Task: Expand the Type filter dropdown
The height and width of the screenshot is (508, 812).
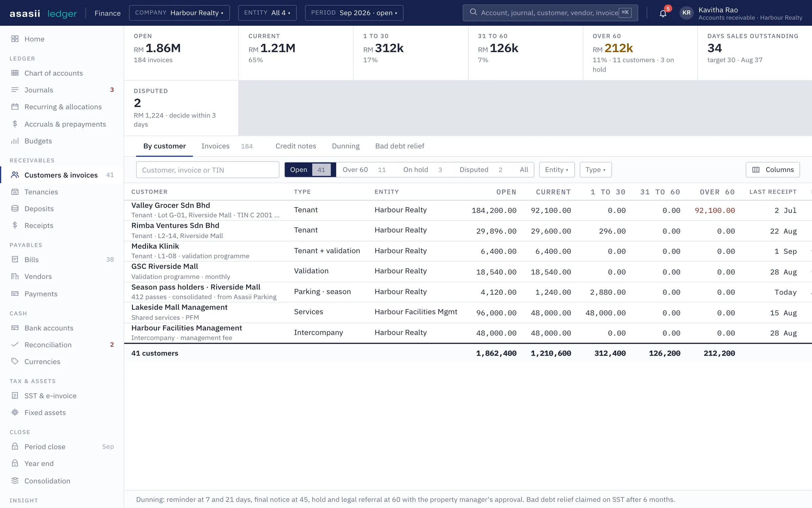Action: 595,170
